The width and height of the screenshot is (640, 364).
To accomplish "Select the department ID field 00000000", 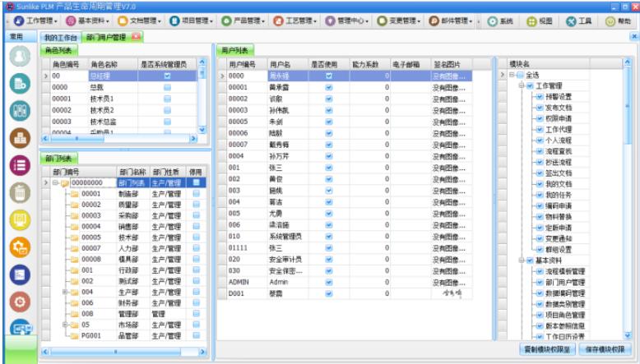I will (x=94, y=183).
